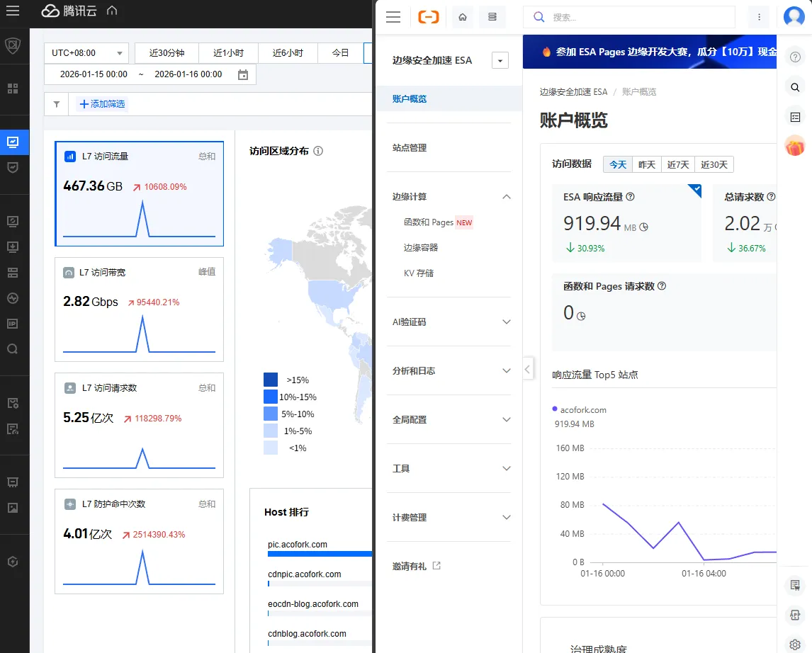Click the gift box icon in right sidebar
The image size is (812, 653).
pos(795,147)
